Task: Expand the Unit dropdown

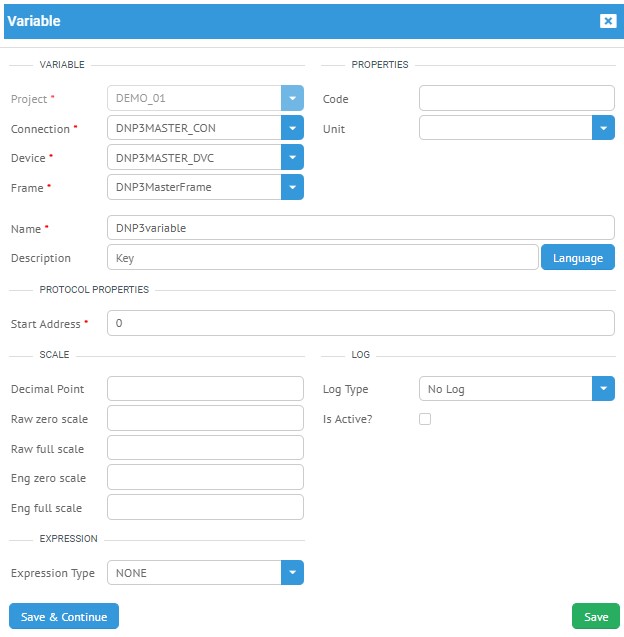Action: [x=603, y=128]
